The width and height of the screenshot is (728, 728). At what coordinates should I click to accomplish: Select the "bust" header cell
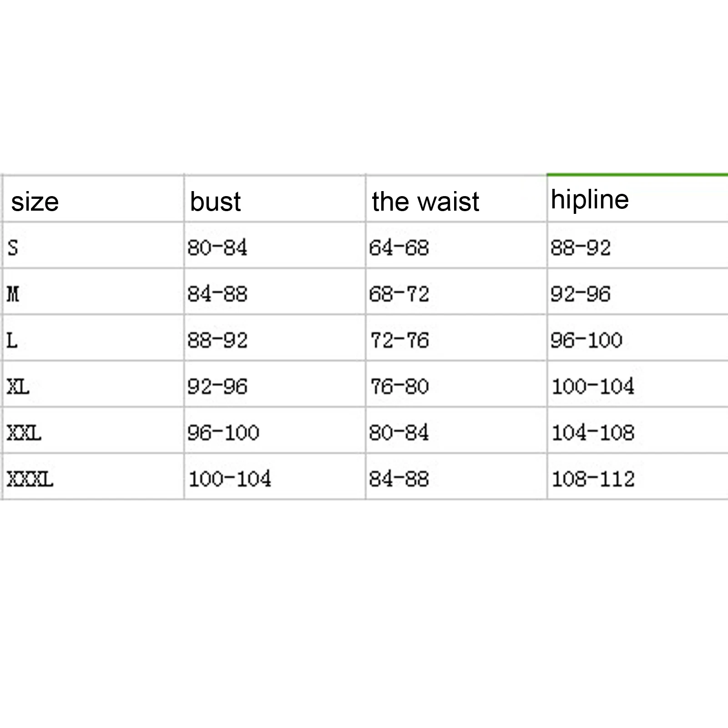pos(215,202)
